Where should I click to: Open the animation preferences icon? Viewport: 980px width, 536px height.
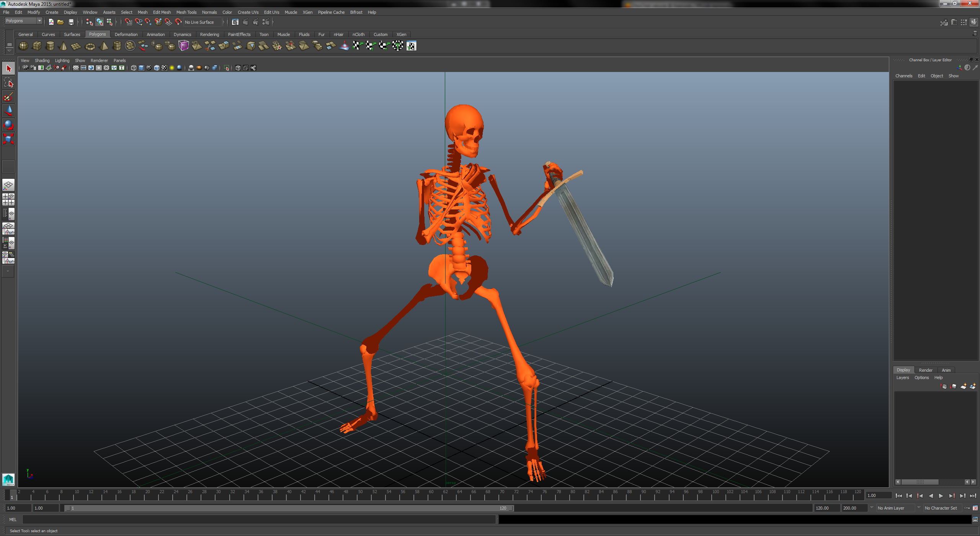[x=975, y=508]
